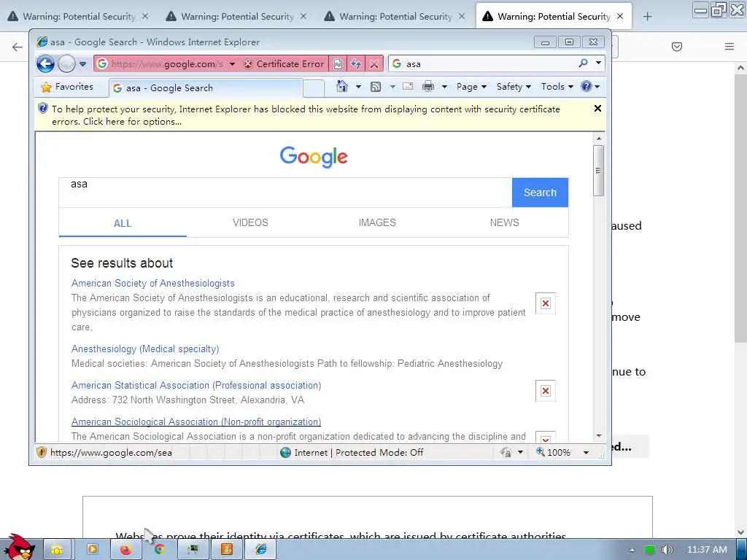Open Chrome from the taskbar
This screenshot has height=560, width=747.
pos(159,550)
